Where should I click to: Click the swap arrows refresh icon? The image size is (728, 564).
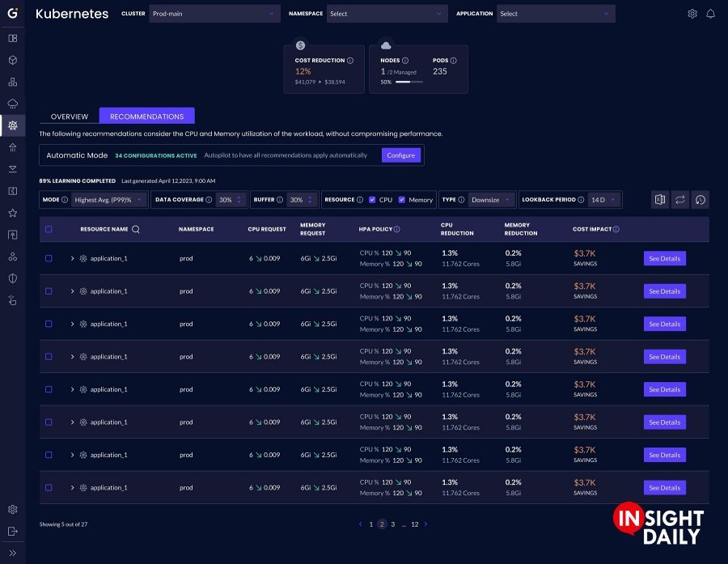(x=680, y=200)
